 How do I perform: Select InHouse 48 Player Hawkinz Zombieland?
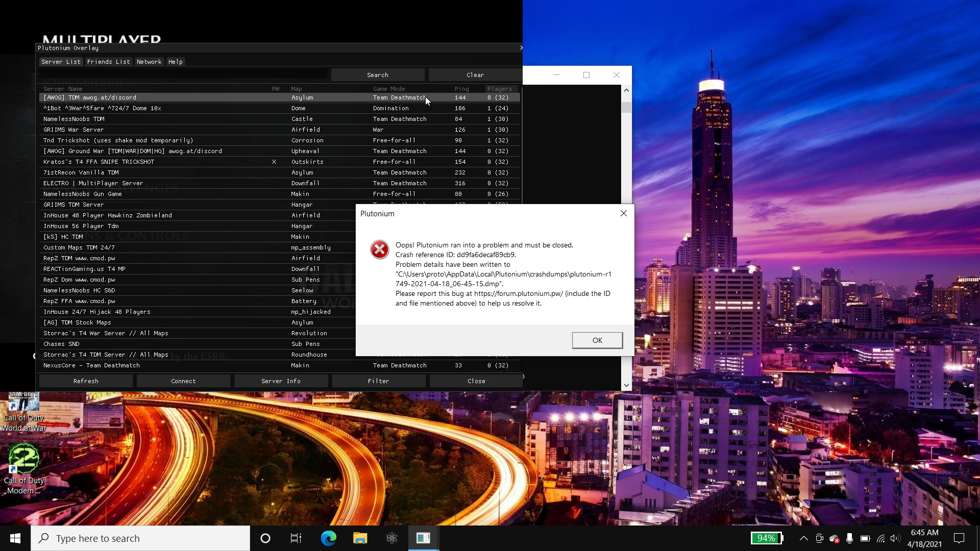pos(198,215)
